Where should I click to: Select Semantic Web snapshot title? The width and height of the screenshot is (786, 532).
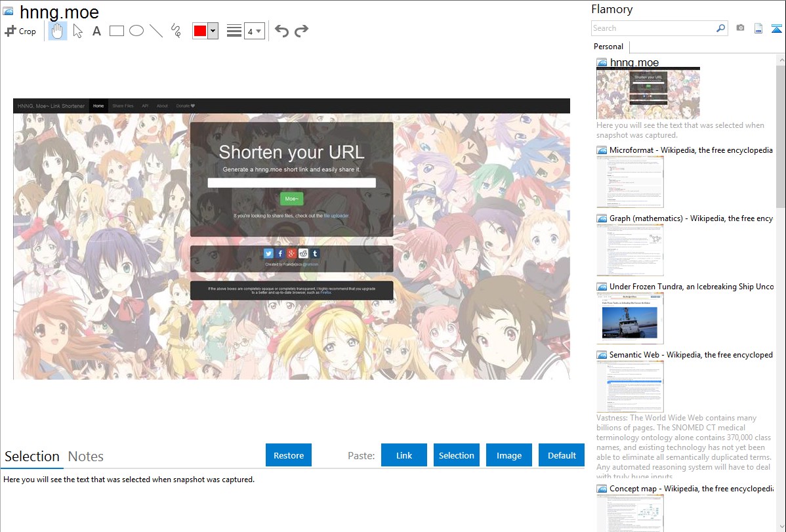point(692,354)
